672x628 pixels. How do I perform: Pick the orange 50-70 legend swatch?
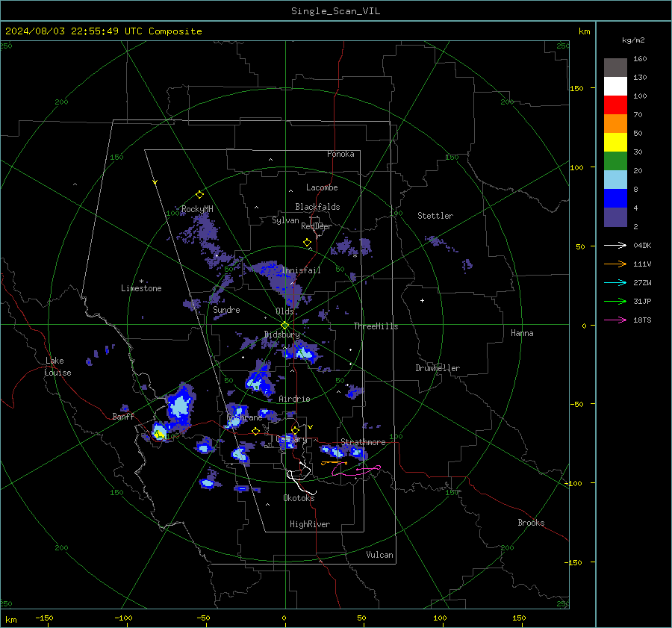[x=615, y=124]
